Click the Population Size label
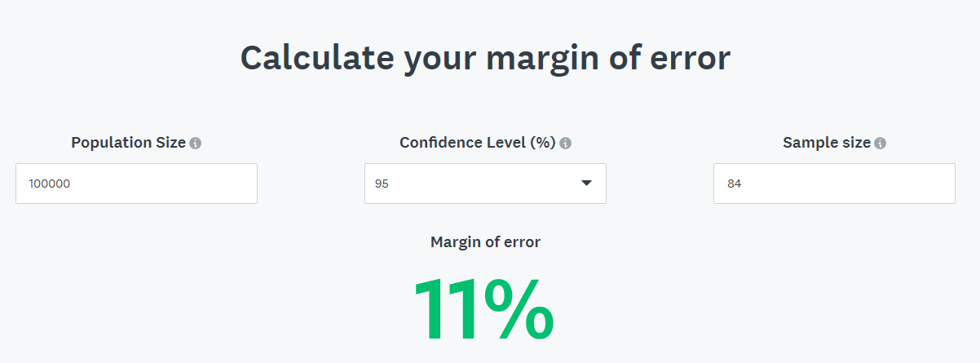The width and height of the screenshot is (980, 363). point(128,143)
